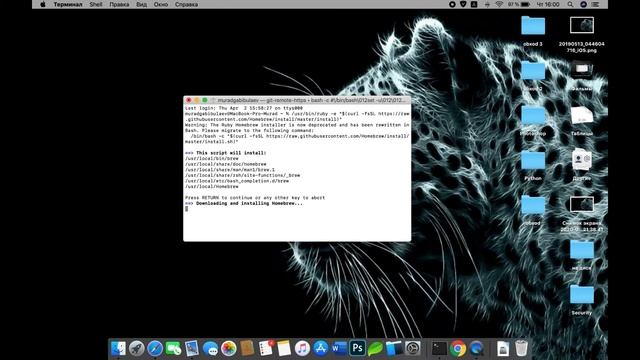This screenshot has height=360, width=640.
Task: Open Messages bubble icon in Dock
Action: pos(210,349)
